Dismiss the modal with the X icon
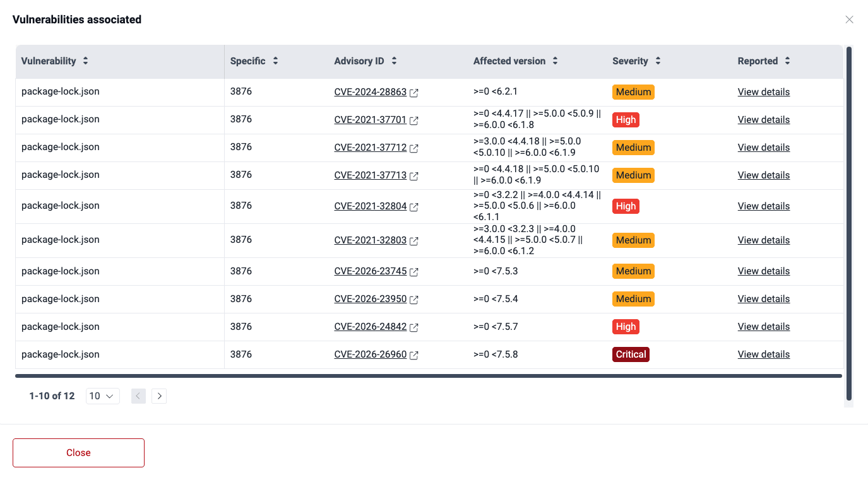This screenshot has height=480, width=868. pyautogui.click(x=849, y=19)
